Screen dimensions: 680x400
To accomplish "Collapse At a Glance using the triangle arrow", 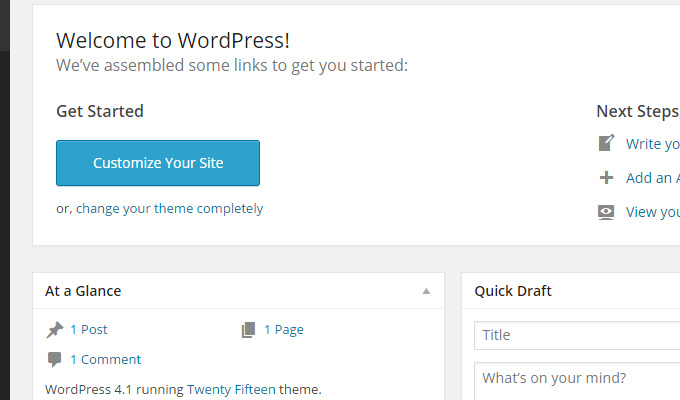I will click(426, 291).
